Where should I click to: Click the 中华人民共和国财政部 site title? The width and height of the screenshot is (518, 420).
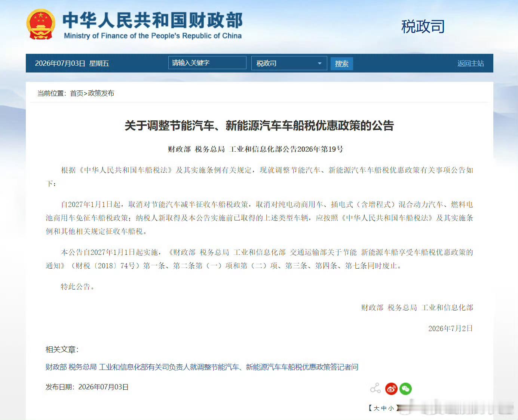click(x=153, y=20)
